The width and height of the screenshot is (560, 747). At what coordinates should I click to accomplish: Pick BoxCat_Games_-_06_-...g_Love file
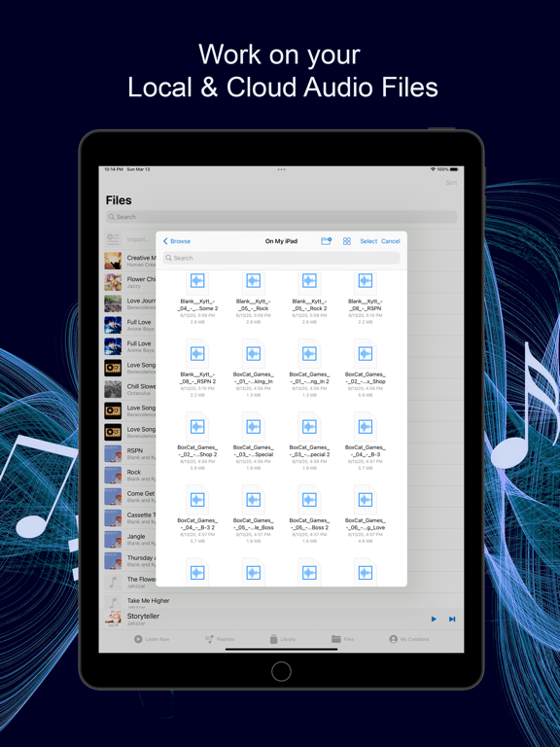coord(366,514)
